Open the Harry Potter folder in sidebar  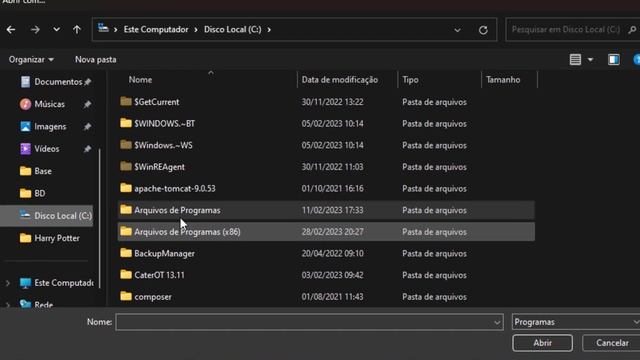pyautogui.click(x=49, y=238)
